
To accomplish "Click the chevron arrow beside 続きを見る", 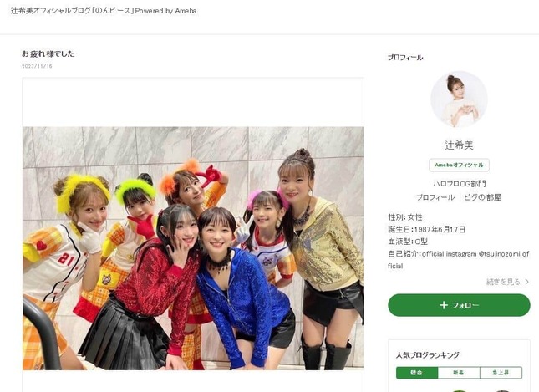I will tap(526, 282).
